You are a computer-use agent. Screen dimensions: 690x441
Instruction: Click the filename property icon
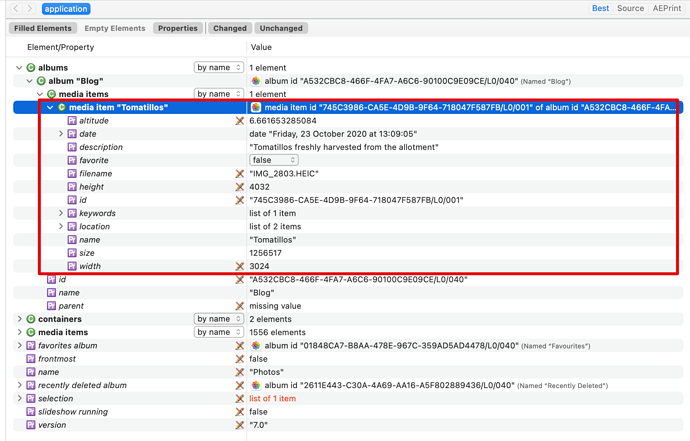pos(72,173)
